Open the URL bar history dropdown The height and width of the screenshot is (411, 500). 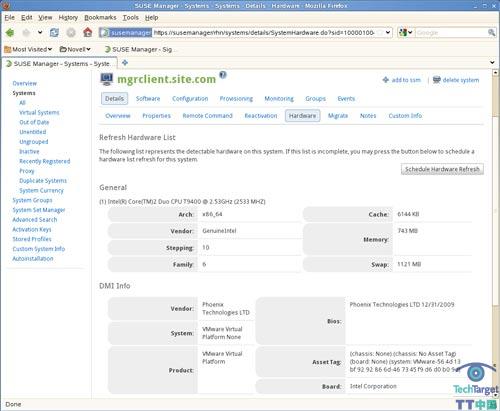click(x=388, y=32)
